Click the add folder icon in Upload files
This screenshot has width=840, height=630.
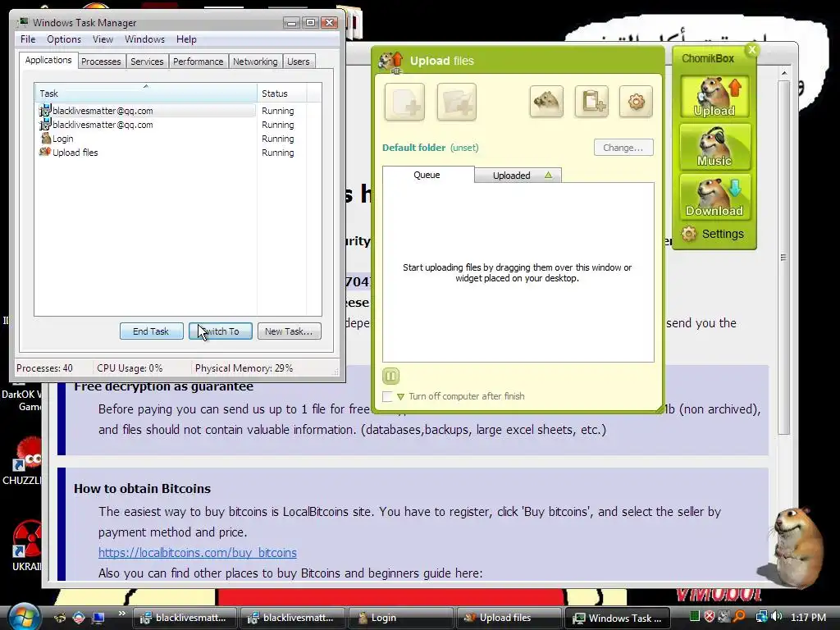(x=456, y=102)
